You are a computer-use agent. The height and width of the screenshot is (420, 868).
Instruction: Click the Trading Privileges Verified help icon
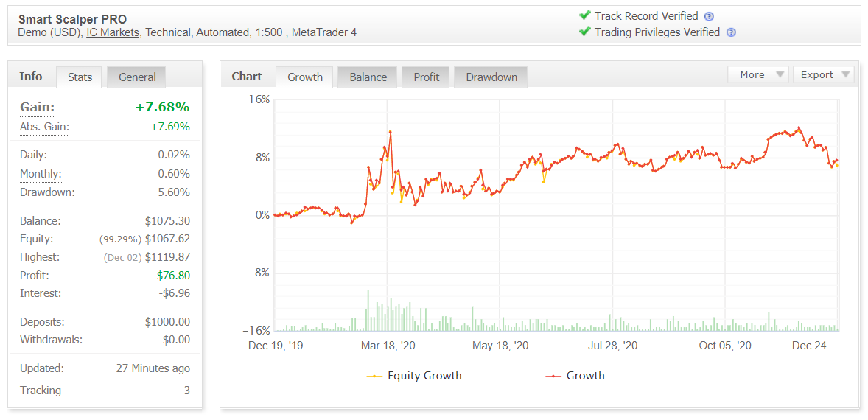click(731, 32)
